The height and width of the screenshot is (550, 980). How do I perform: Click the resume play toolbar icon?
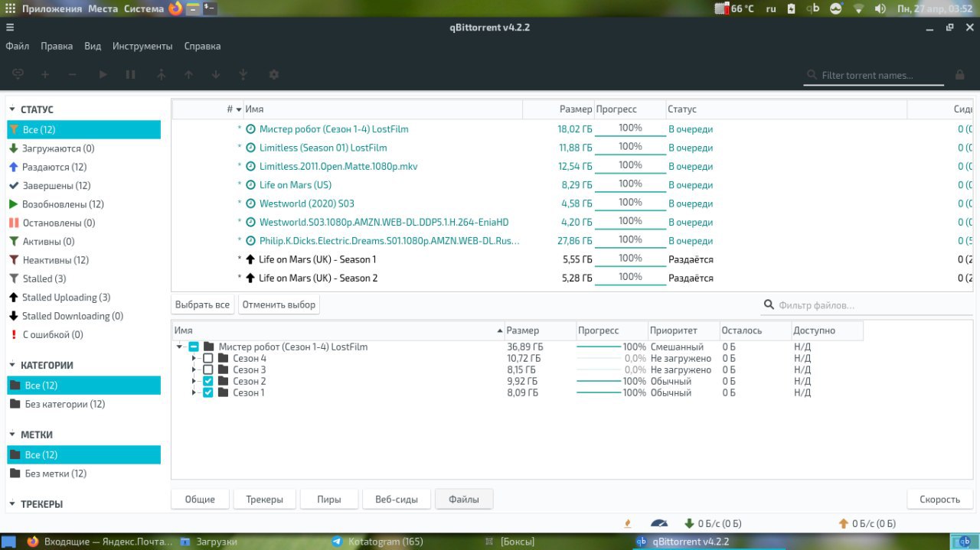click(103, 75)
